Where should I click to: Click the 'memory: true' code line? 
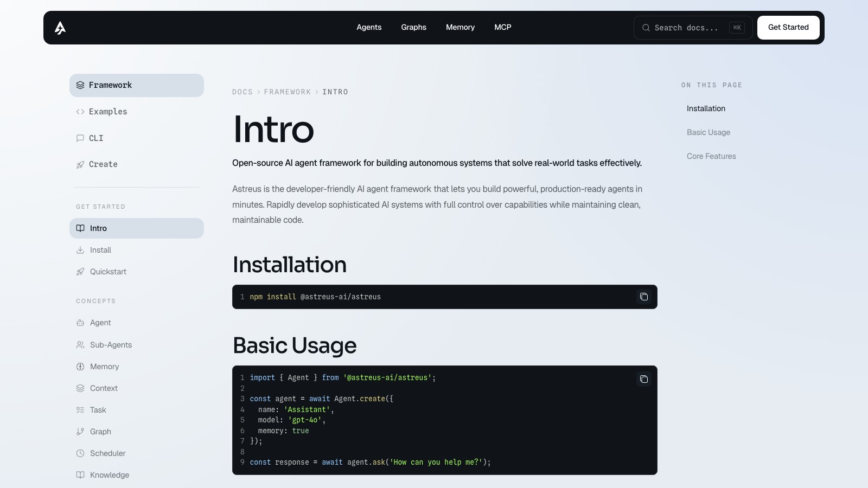coord(284,431)
